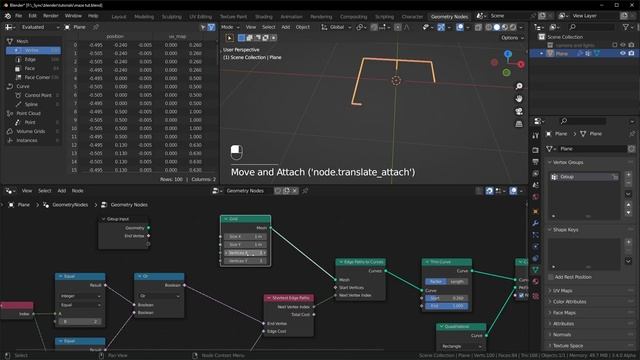This screenshot has height=360, width=640.
Task: Open the Material properties tab
Action: 536,282
